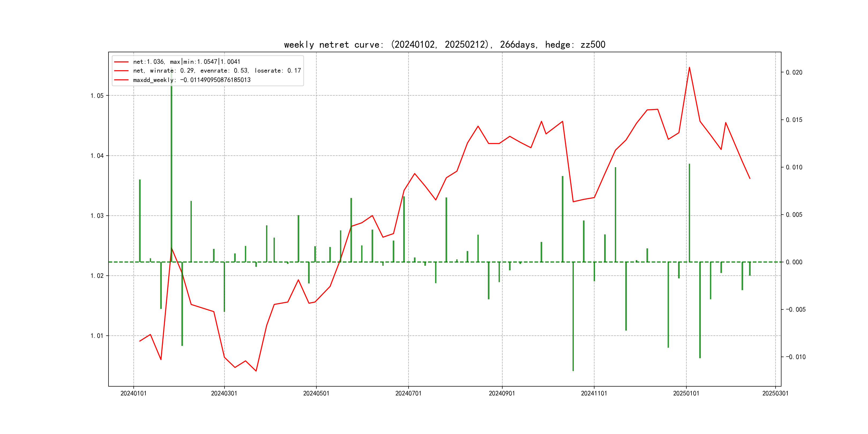Click the chart title text
This screenshot has height=434, width=868.
[444, 44]
